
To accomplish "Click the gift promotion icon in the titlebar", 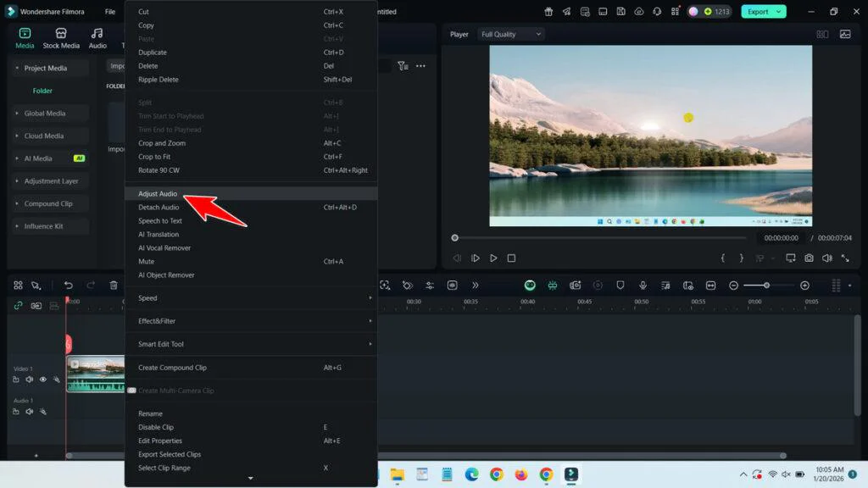I will [549, 12].
